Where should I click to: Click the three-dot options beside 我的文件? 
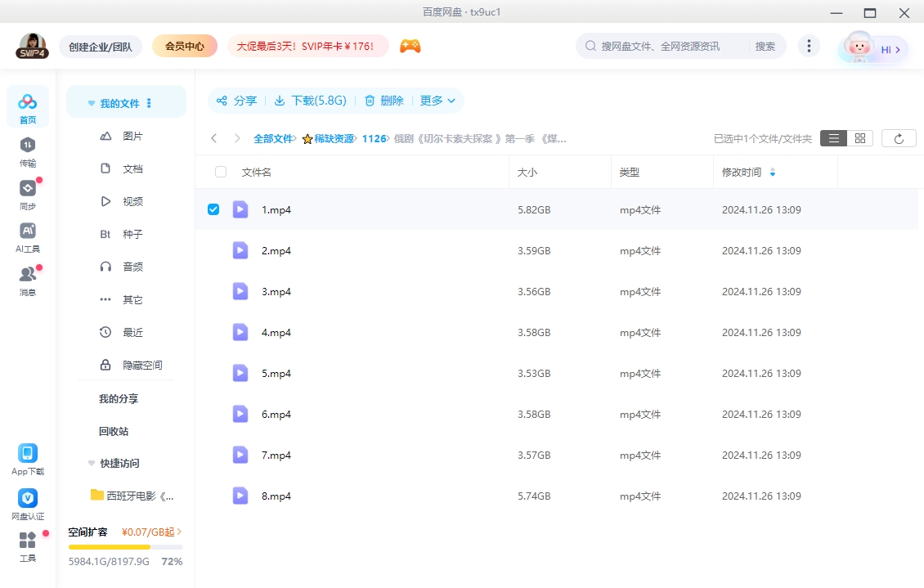(x=149, y=103)
